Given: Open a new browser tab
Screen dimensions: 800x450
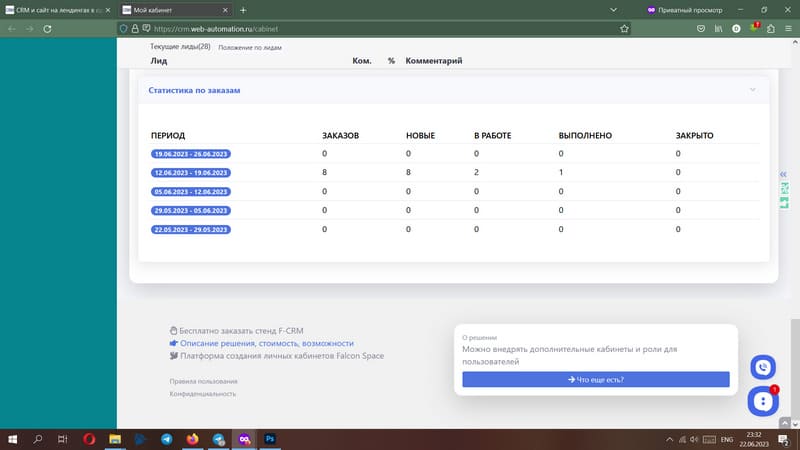Looking at the screenshot, I should tap(243, 9).
